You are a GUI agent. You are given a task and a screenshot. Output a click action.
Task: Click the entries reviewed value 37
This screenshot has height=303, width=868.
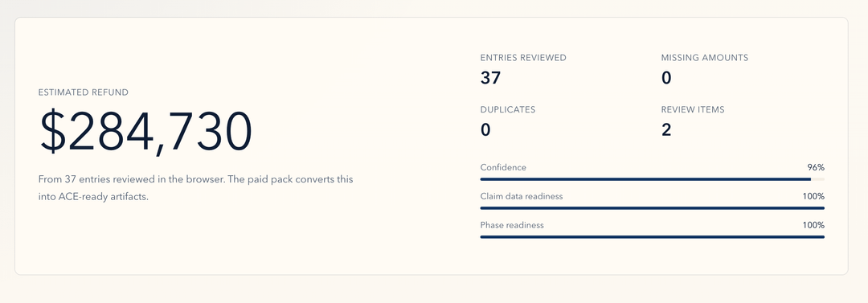click(490, 78)
